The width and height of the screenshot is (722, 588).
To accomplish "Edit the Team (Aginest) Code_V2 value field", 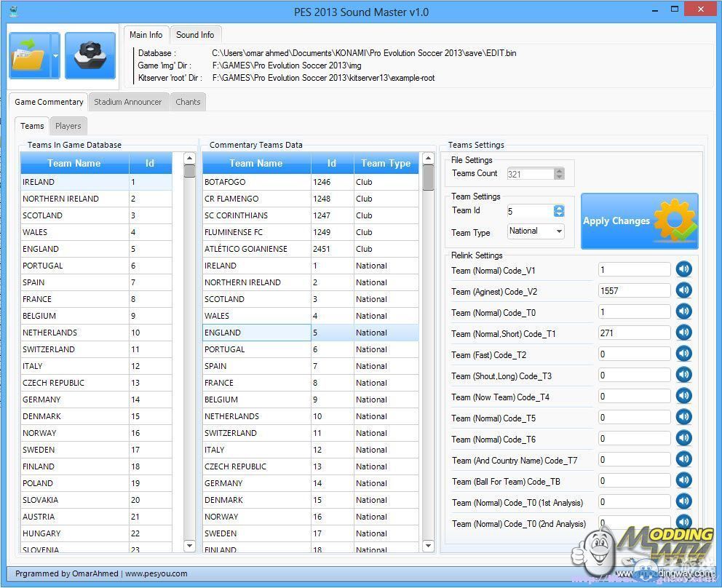I will (x=635, y=290).
